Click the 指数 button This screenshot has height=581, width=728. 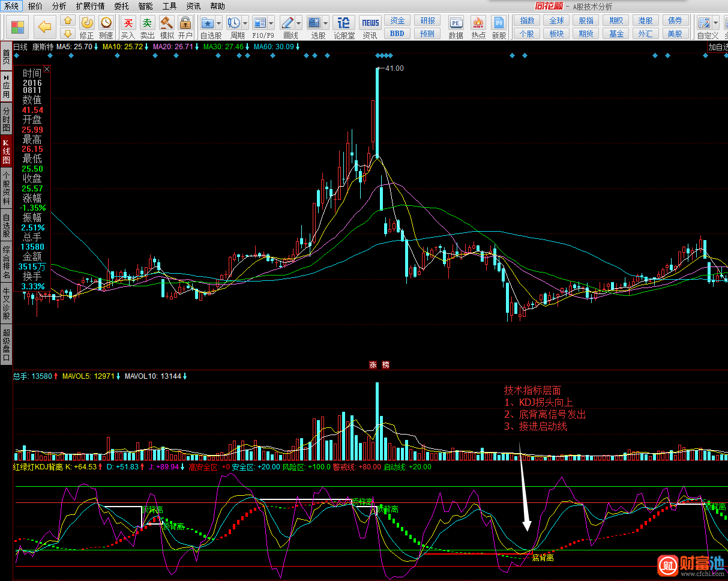pos(527,20)
